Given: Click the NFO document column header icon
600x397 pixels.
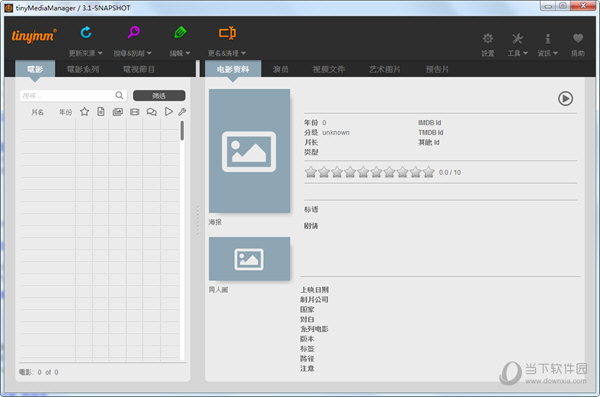Looking at the screenshot, I should (x=101, y=111).
